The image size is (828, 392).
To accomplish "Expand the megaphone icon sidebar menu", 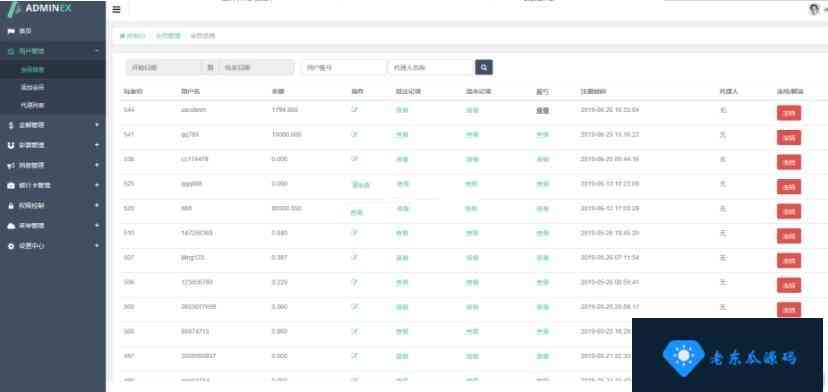I will [53, 165].
